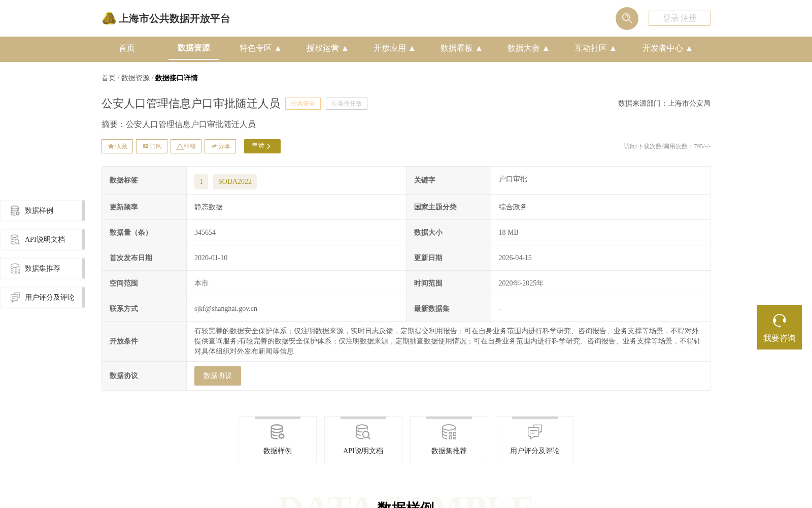Click the sidebar 用户评分及评论 chat icon
This screenshot has height=508, width=812.
[x=15, y=297]
